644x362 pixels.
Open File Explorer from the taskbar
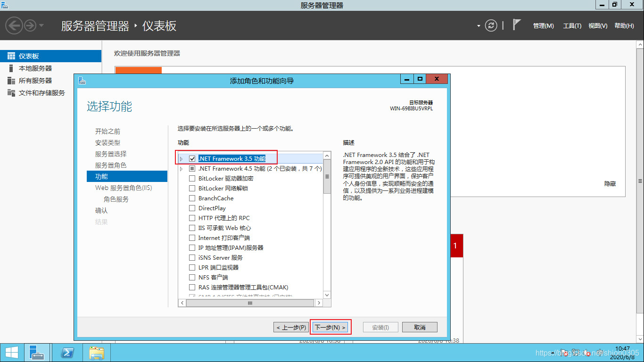[97, 353]
